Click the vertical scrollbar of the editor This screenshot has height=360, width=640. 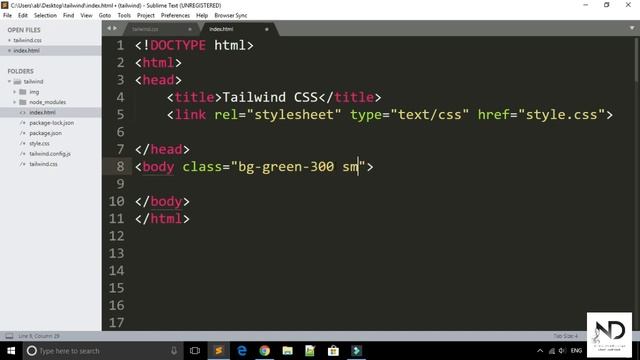(x=637, y=59)
